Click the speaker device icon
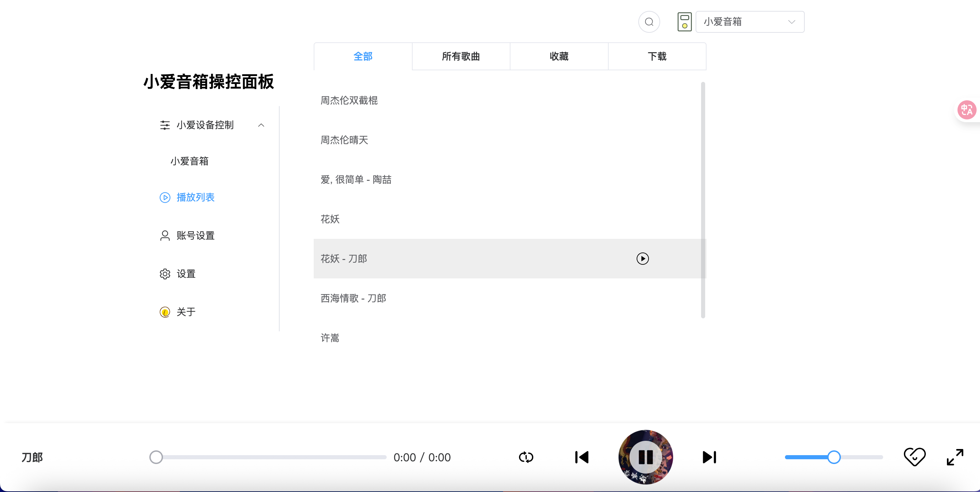The height and width of the screenshot is (492, 980). (x=684, y=22)
